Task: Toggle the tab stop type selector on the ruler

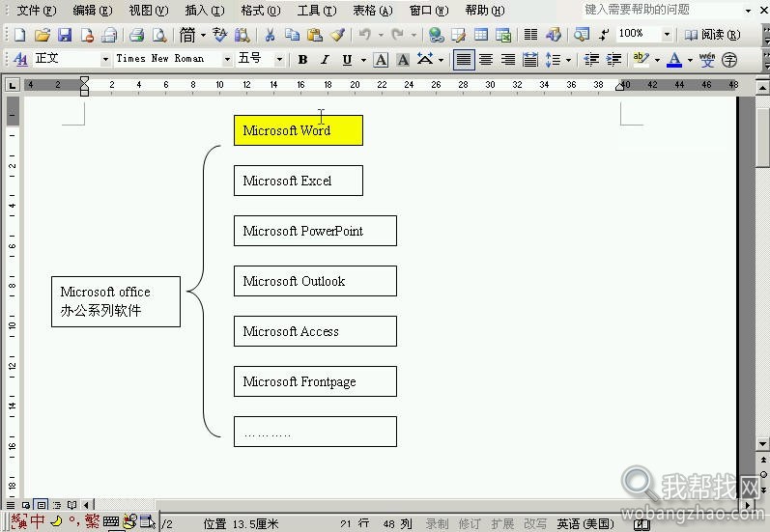Action: click(x=13, y=85)
